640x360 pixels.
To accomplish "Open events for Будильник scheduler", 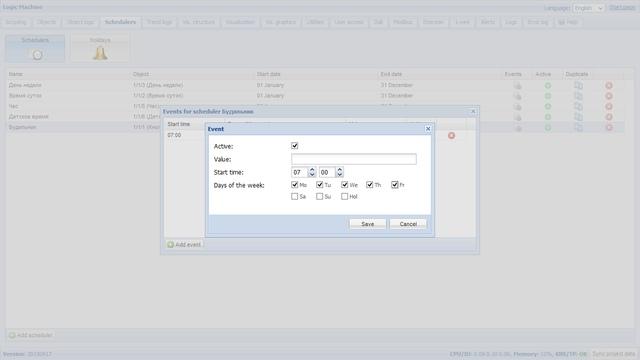I will tap(518, 128).
